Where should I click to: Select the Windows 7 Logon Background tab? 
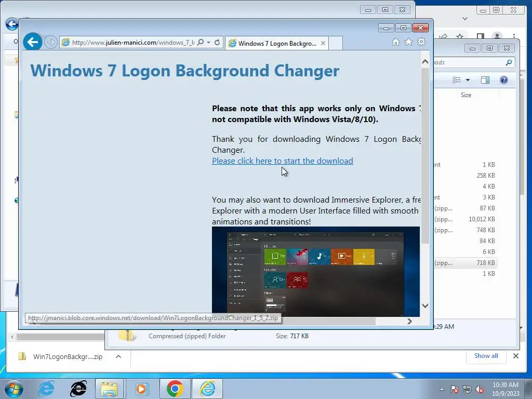[277, 44]
